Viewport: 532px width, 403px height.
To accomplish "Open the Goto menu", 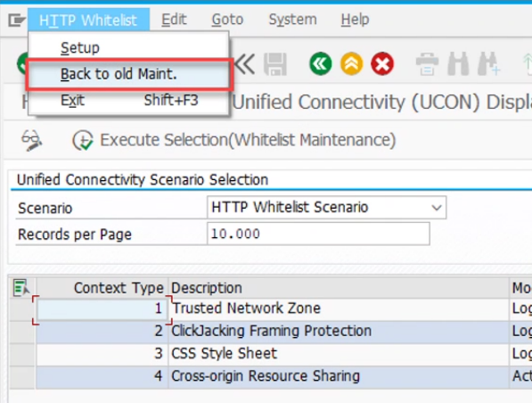I will (x=227, y=20).
